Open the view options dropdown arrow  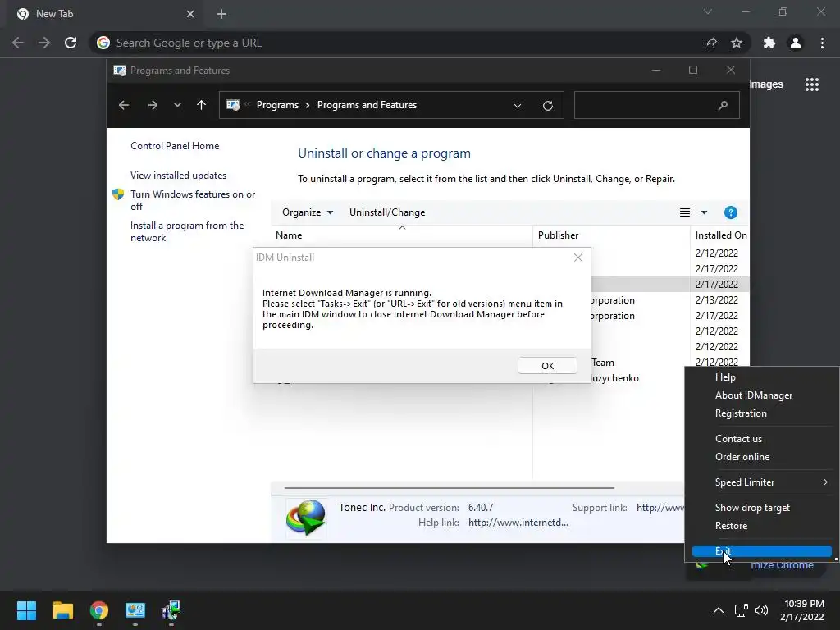(x=704, y=212)
